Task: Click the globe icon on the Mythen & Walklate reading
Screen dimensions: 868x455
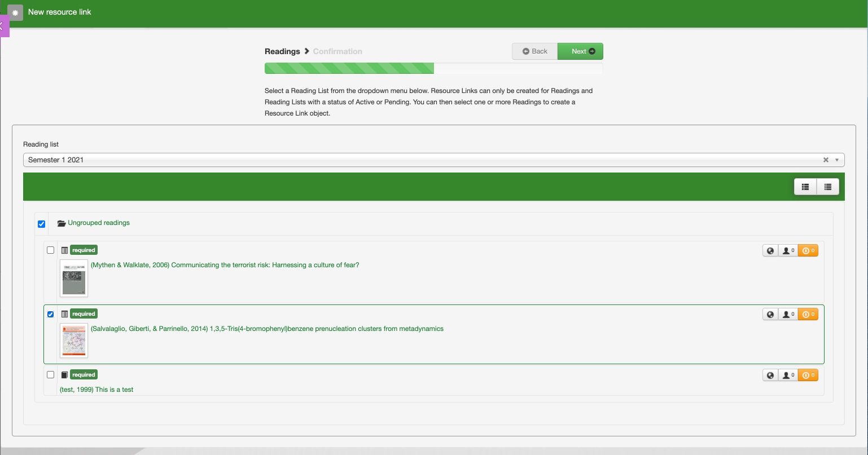Action: [770, 251]
